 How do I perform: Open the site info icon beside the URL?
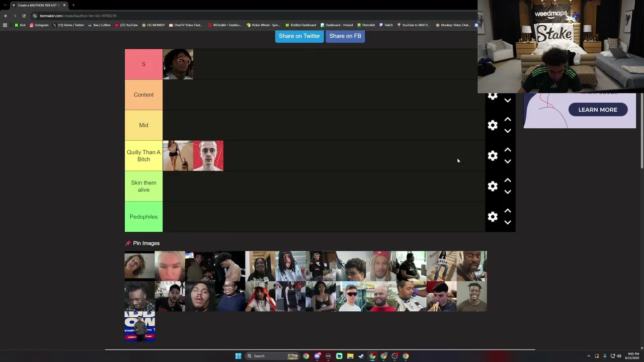tap(35, 16)
